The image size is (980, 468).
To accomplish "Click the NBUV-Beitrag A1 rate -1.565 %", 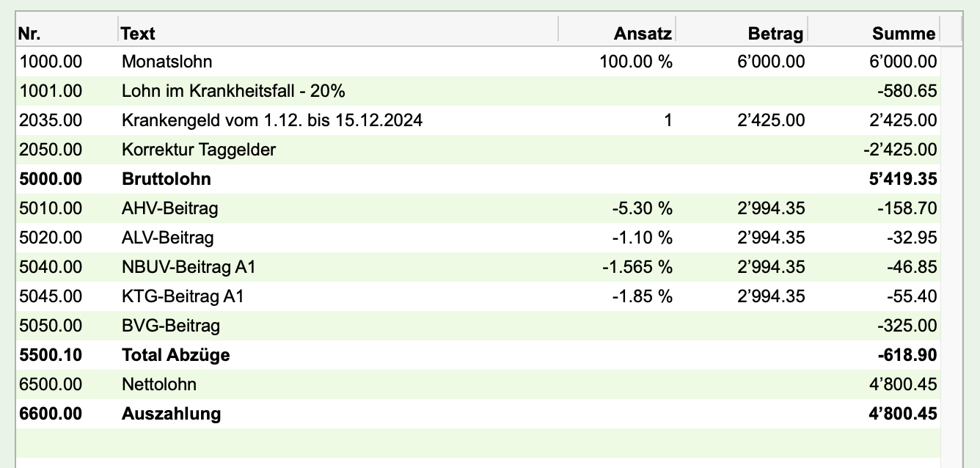I will [637, 267].
